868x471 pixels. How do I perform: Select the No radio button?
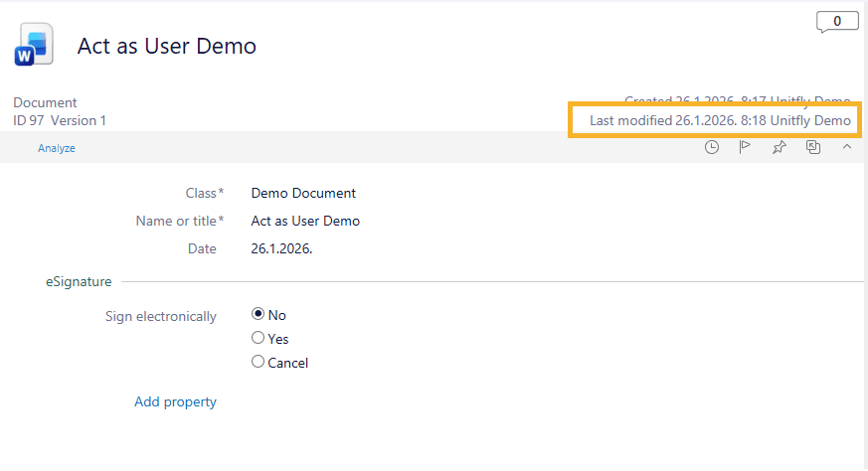click(259, 314)
